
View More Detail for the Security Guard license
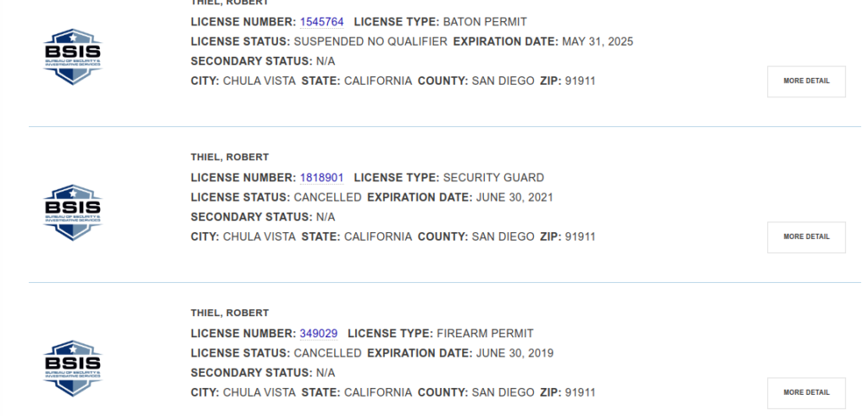[x=806, y=237]
